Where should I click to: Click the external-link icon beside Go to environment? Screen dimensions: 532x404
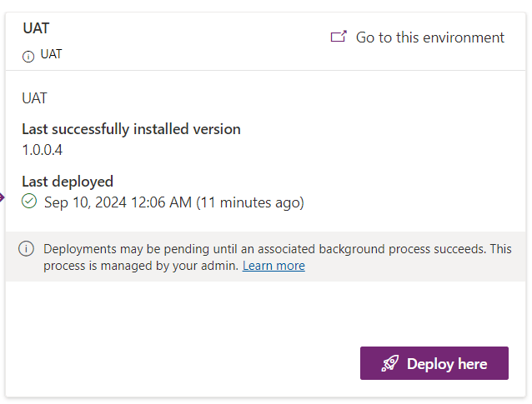point(338,37)
